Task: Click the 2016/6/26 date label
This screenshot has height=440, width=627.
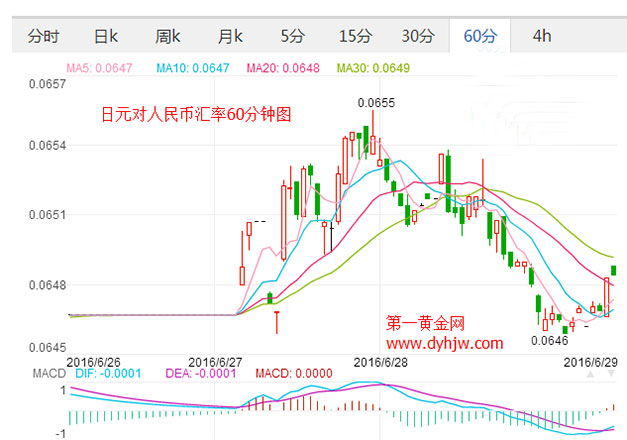Action: 93,362
